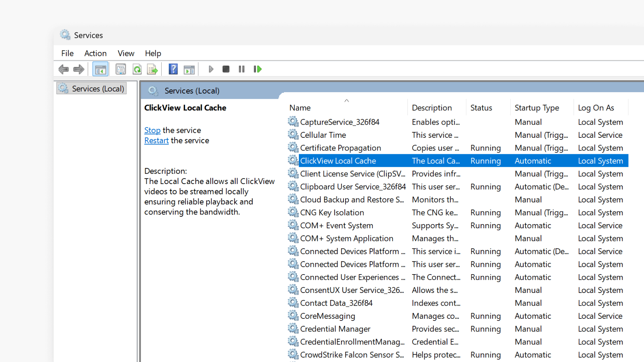Viewport: 644px width, 362px height.
Task: Select the CrowdStrike Falcon Sensor service row
Action: (x=352, y=355)
